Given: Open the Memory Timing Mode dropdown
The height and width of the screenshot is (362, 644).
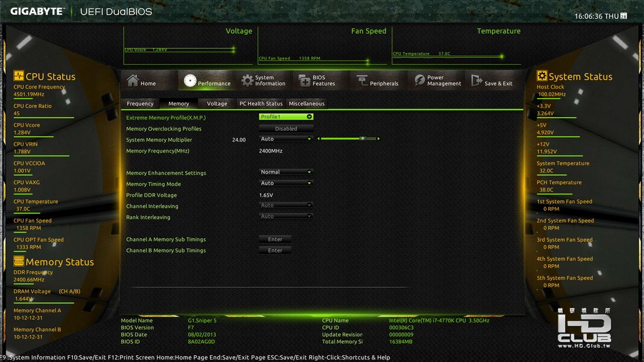Looking at the screenshot, I should 286,183.
